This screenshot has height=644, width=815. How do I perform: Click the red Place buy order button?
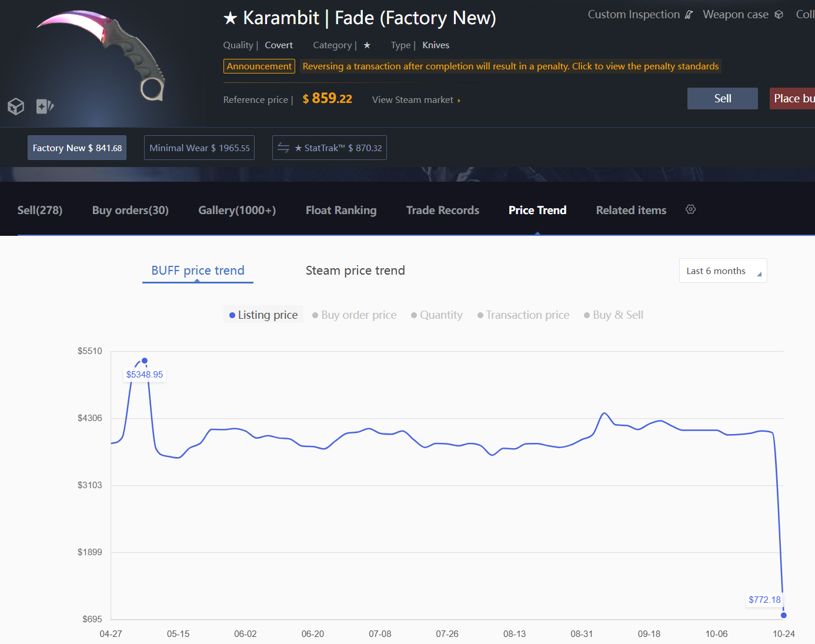(x=793, y=98)
